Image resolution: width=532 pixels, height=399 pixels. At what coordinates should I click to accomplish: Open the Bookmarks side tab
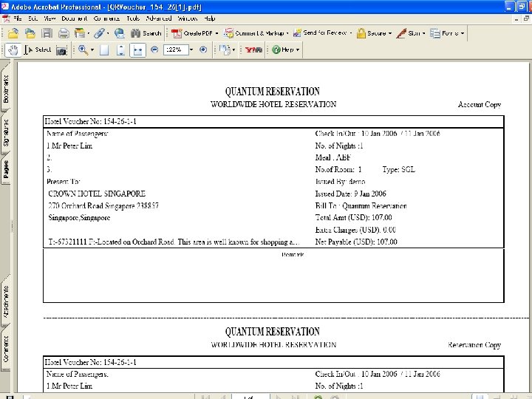point(6,89)
